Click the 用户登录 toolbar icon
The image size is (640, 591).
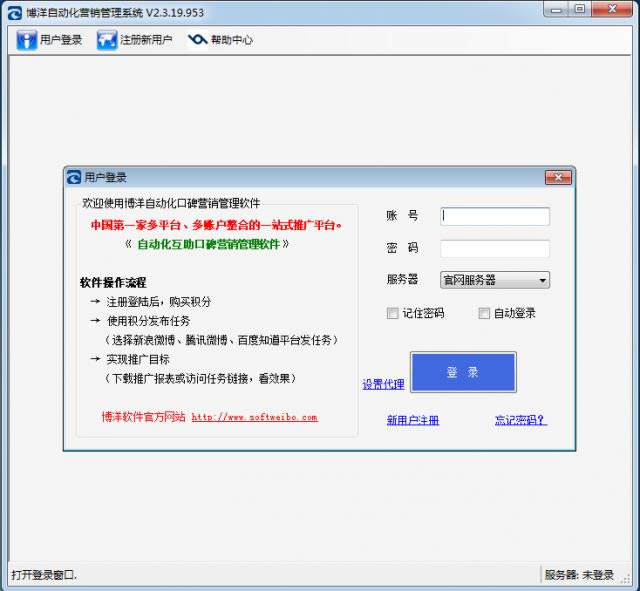pos(27,40)
